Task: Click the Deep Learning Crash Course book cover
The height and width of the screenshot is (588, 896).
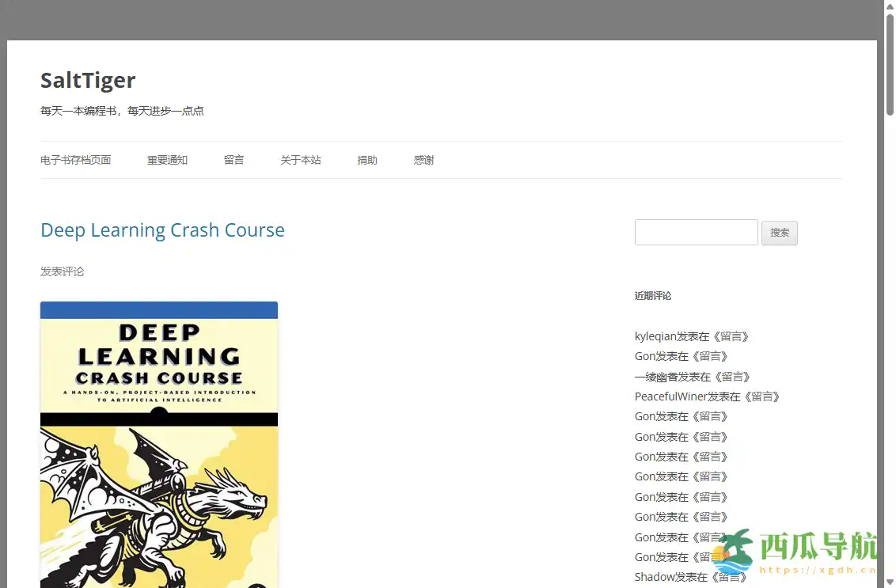Action: click(159, 443)
